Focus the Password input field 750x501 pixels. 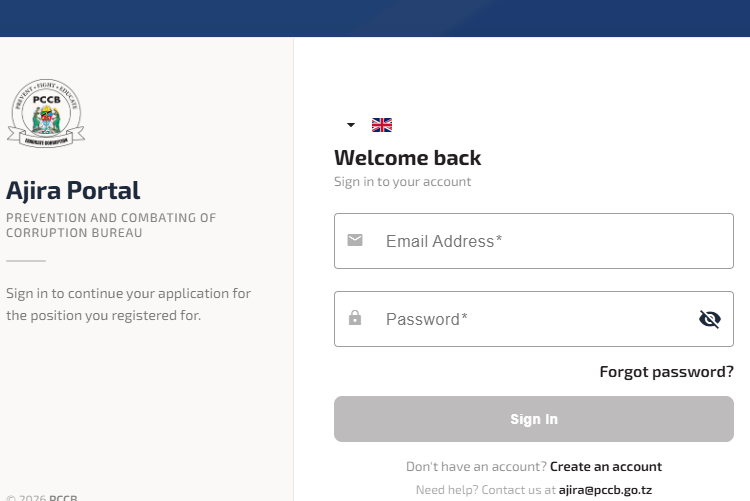coord(530,319)
